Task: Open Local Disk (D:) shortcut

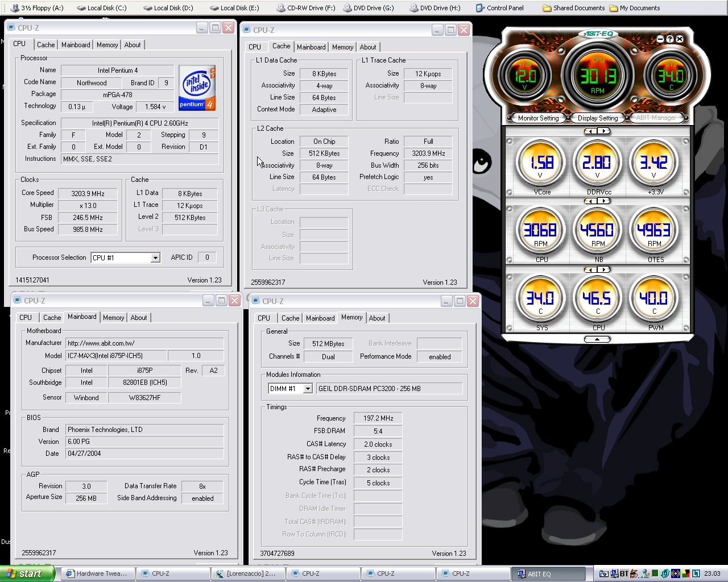Action: pos(168,8)
